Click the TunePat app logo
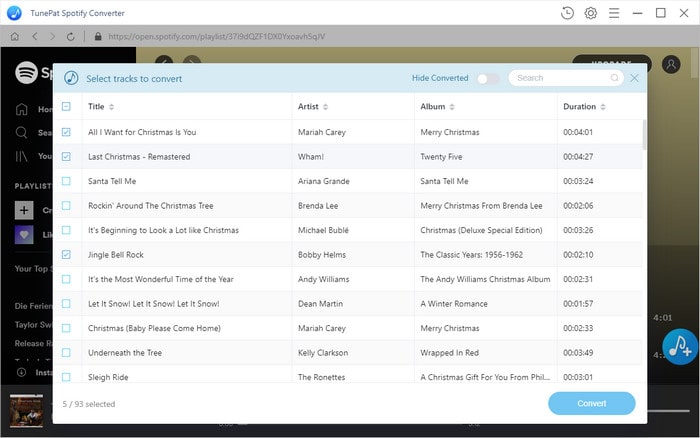Screen dimensions: 700x438 pos(14,13)
